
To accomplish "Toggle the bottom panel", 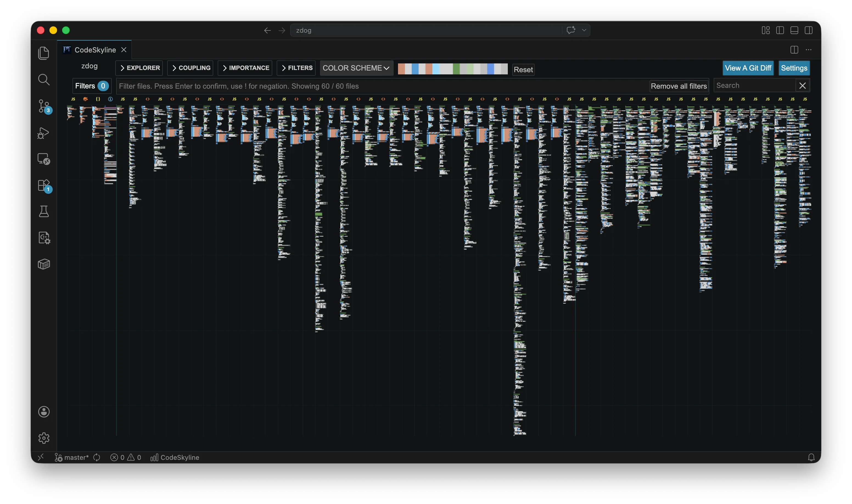I will [794, 30].
